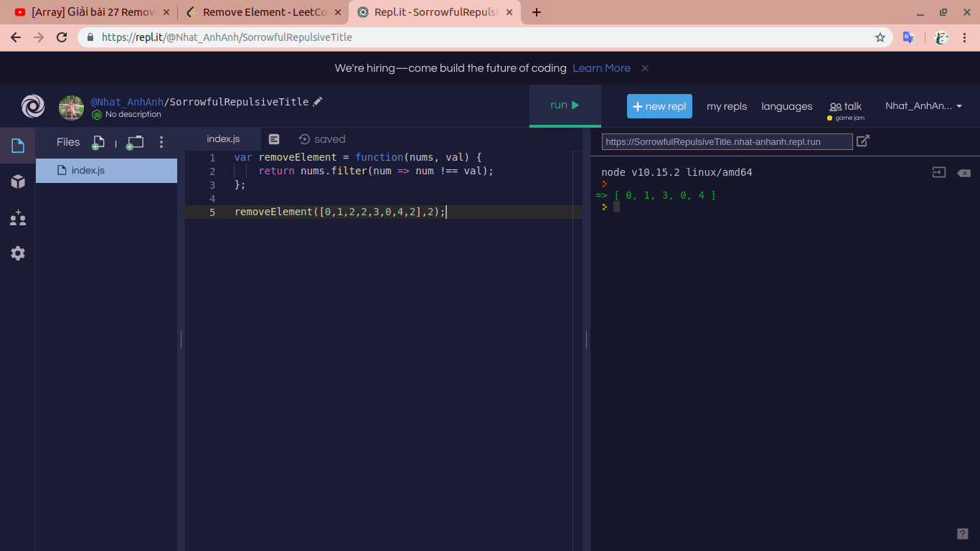Clear the console with the clear icon
Image resolution: width=980 pixels, height=551 pixels.
(x=963, y=173)
